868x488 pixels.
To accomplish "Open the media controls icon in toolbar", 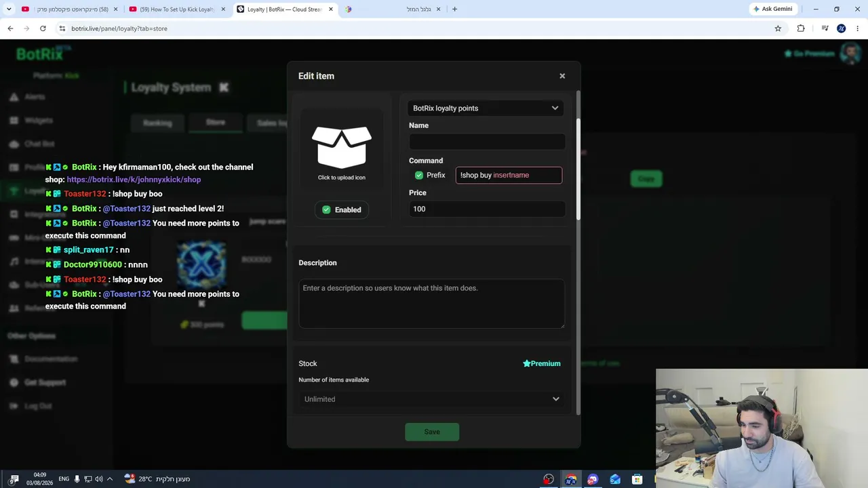I will (x=825, y=28).
